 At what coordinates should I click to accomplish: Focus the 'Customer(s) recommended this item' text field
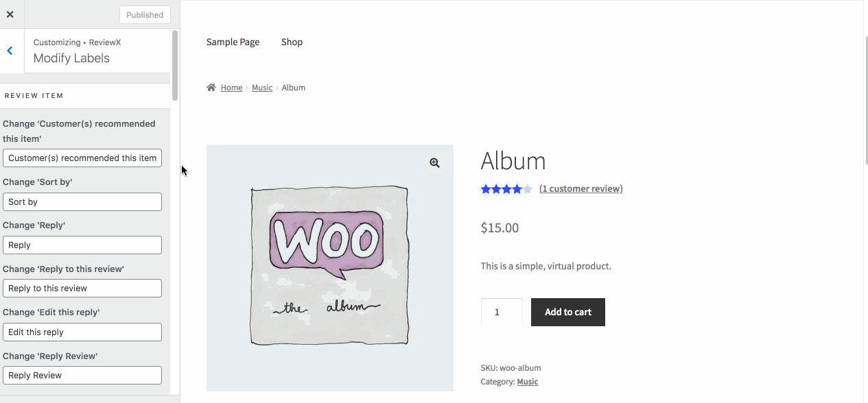tap(82, 158)
